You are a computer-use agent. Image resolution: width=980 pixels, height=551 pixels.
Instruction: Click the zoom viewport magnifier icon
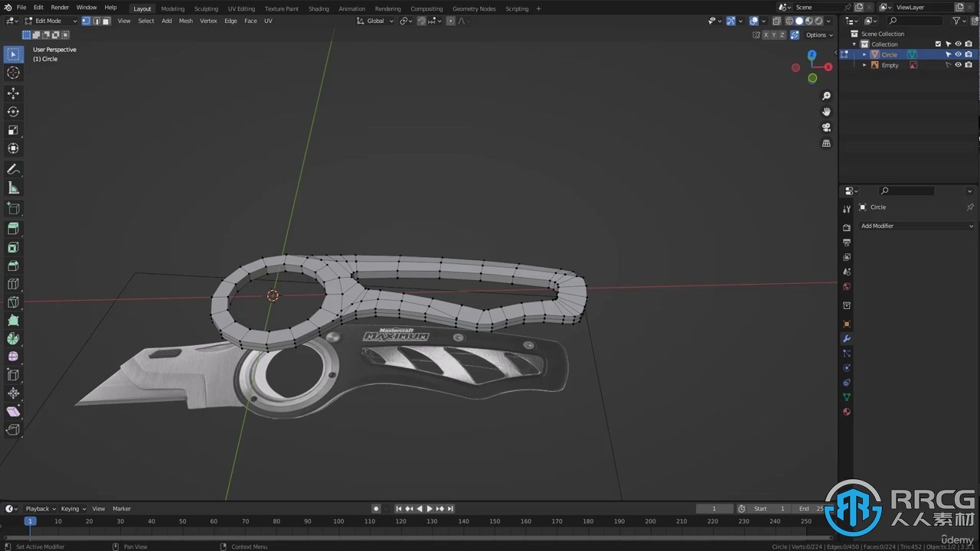(826, 96)
